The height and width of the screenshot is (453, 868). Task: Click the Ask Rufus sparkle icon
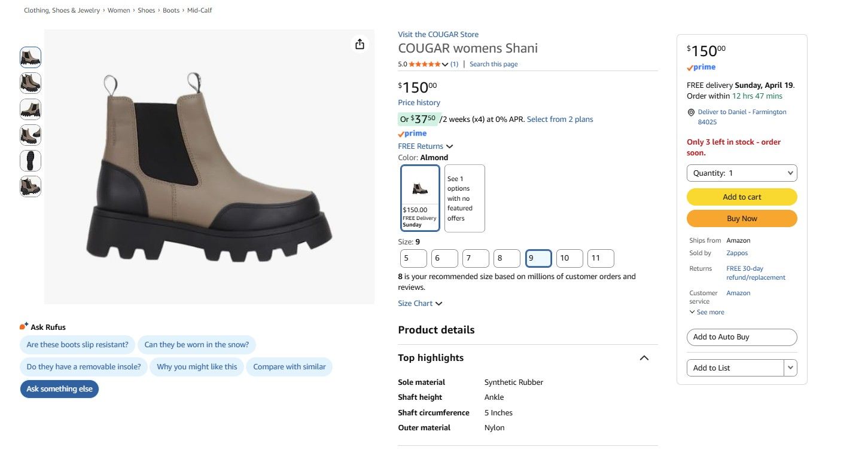click(x=24, y=326)
